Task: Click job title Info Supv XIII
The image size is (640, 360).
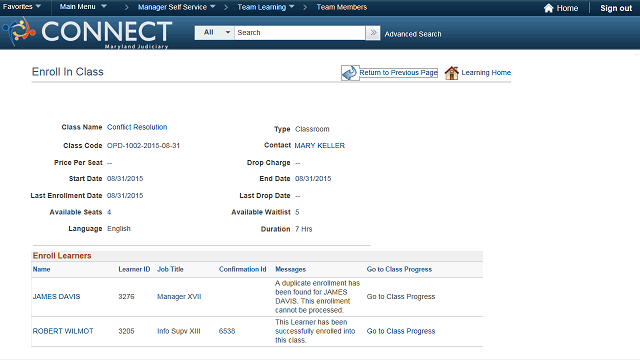Action: 179,331
